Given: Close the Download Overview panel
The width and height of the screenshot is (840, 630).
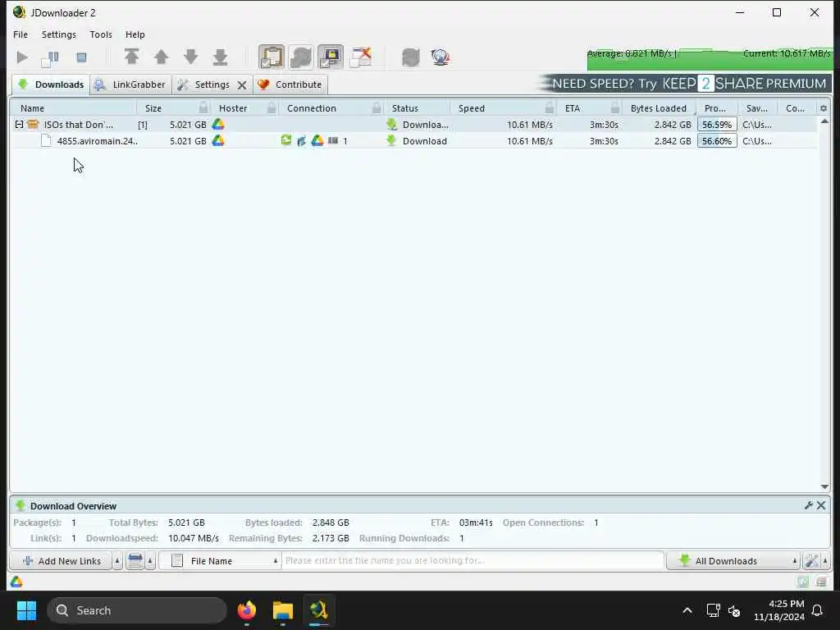Looking at the screenshot, I should 821,505.
